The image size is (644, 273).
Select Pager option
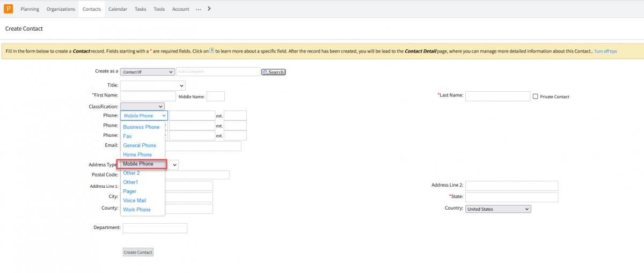pos(130,191)
